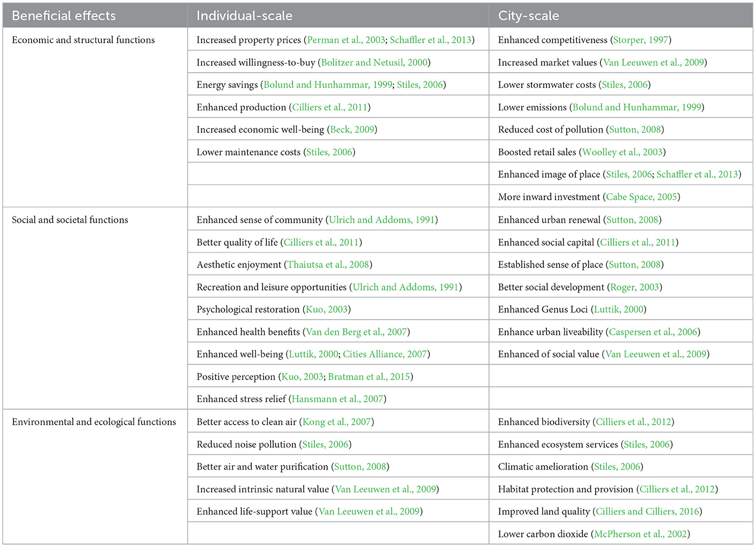This screenshot has width=756, height=547.
Task: Click the words Boosted retail sales
Action: click(x=537, y=152)
